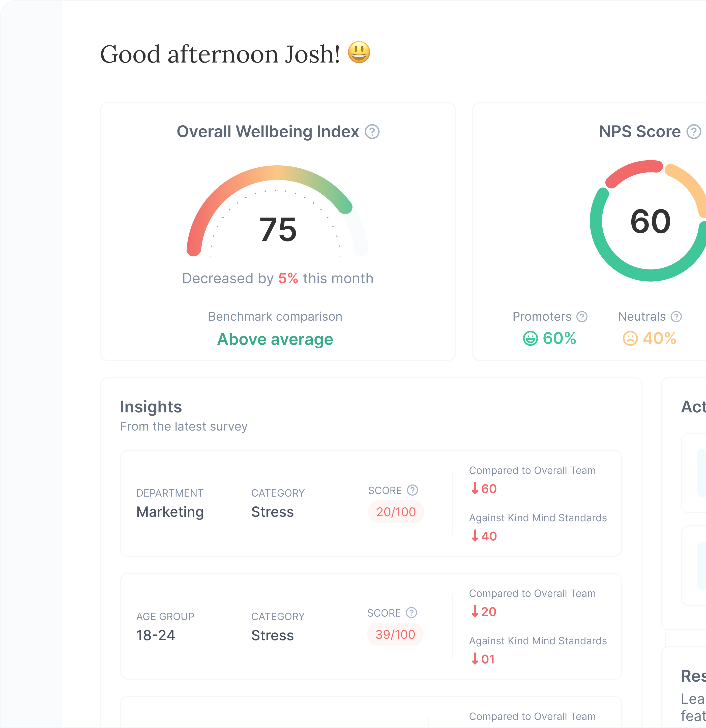
Task: Open the Marketing Stress insight card
Action: (x=371, y=503)
